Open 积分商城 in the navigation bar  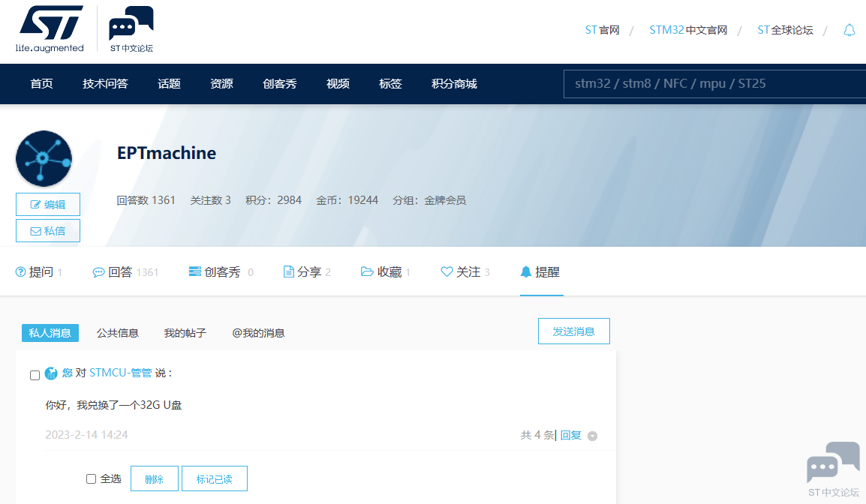[454, 84]
